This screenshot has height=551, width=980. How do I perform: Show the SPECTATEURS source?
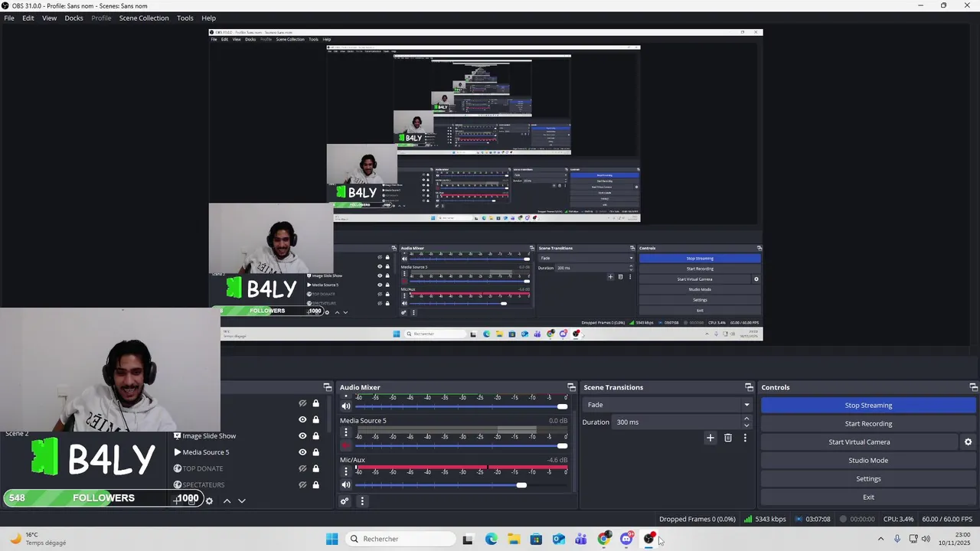[x=302, y=484]
